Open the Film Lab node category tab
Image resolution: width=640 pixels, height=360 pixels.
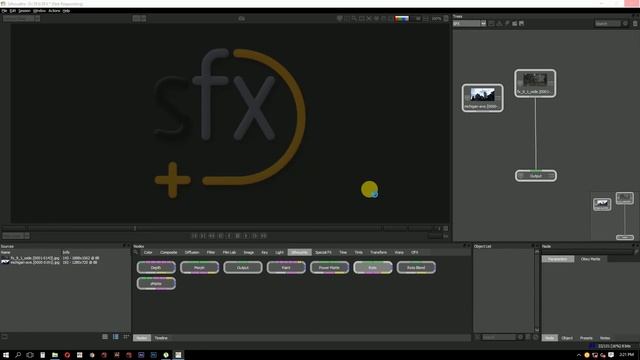[x=229, y=252]
